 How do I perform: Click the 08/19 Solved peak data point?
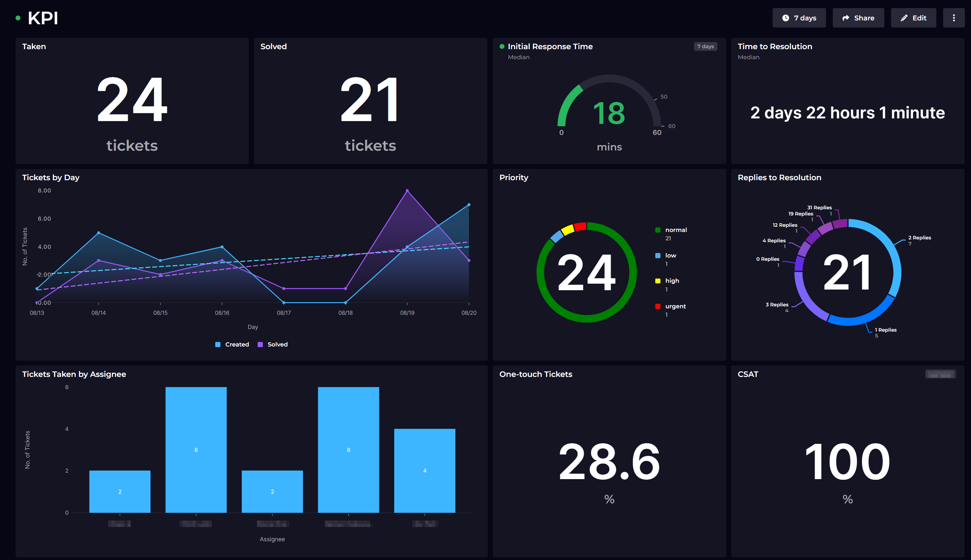[x=407, y=191]
